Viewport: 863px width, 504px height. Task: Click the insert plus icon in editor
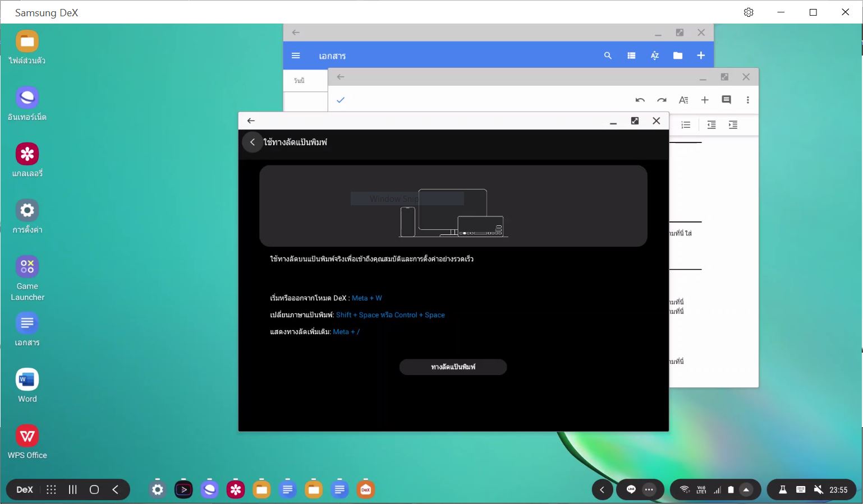(x=705, y=100)
